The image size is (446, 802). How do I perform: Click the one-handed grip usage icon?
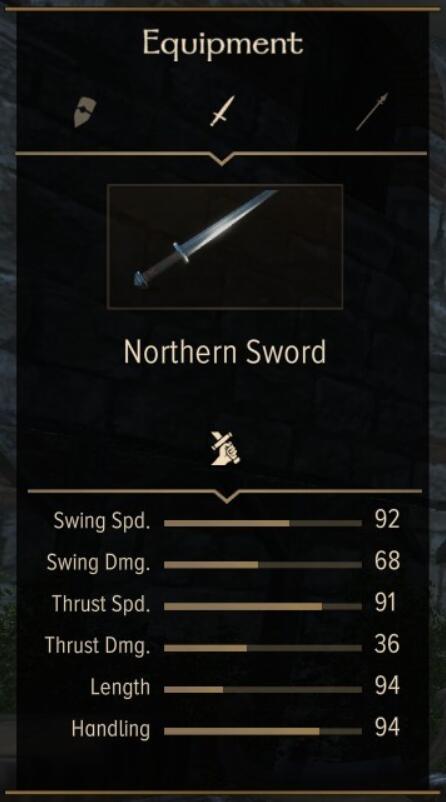[x=226, y=448]
